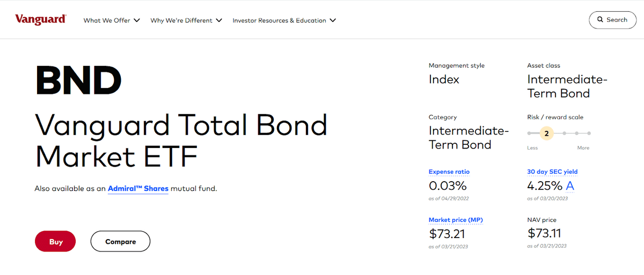Select the risk level 2 marker on the scale

click(x=547, y=133)
